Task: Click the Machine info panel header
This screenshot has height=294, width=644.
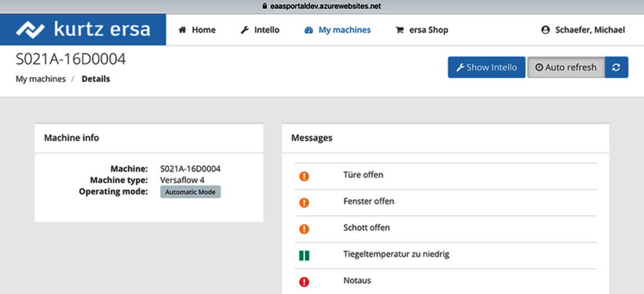Action: tap(148, 138)
